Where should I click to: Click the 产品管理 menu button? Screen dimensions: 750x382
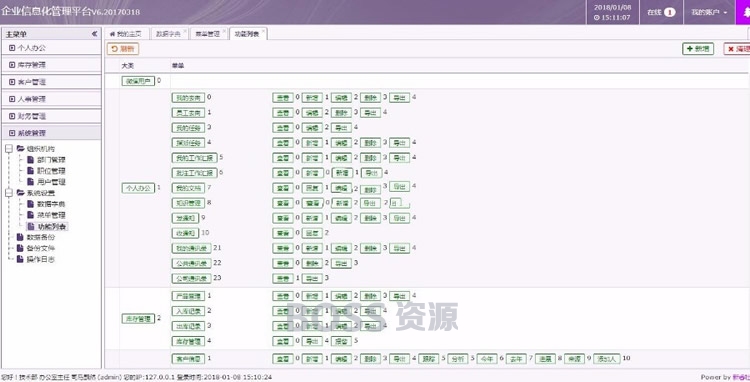pyautogui.click(x=188, y=296)
